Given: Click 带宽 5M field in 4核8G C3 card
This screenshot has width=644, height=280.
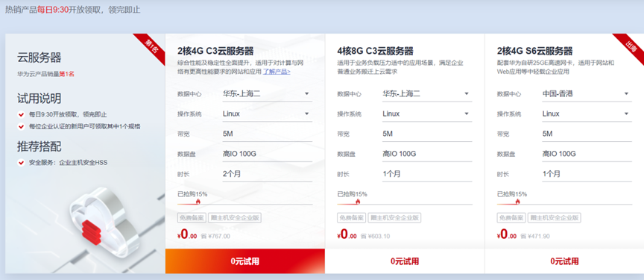Looking at the screenshot, I should (x=427, y=134).
